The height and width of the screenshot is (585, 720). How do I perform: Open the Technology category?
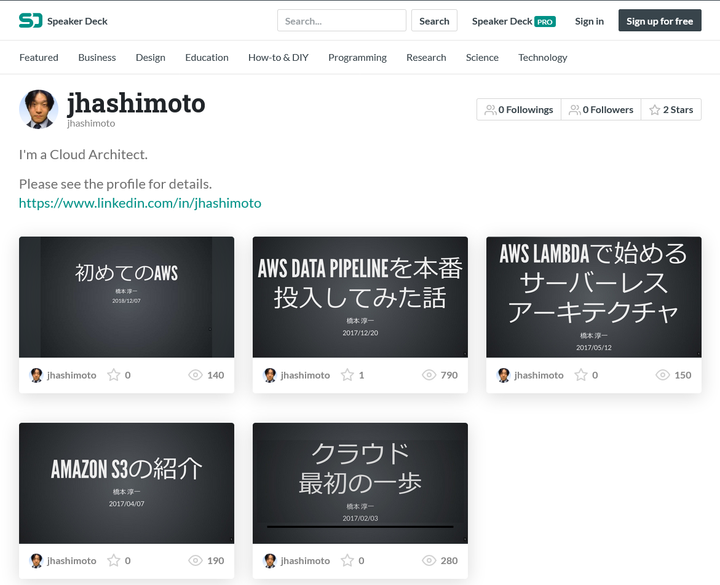543,57
